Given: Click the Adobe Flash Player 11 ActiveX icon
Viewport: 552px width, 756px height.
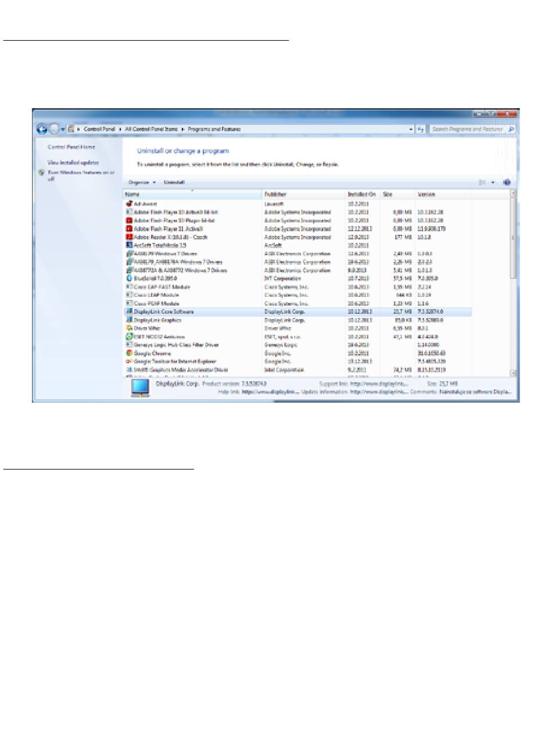Looking at the screenshot, I should 129,229.
